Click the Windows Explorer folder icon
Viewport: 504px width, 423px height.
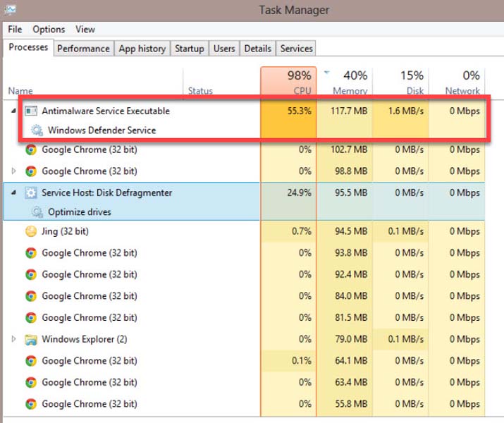(x=31, y=339)
